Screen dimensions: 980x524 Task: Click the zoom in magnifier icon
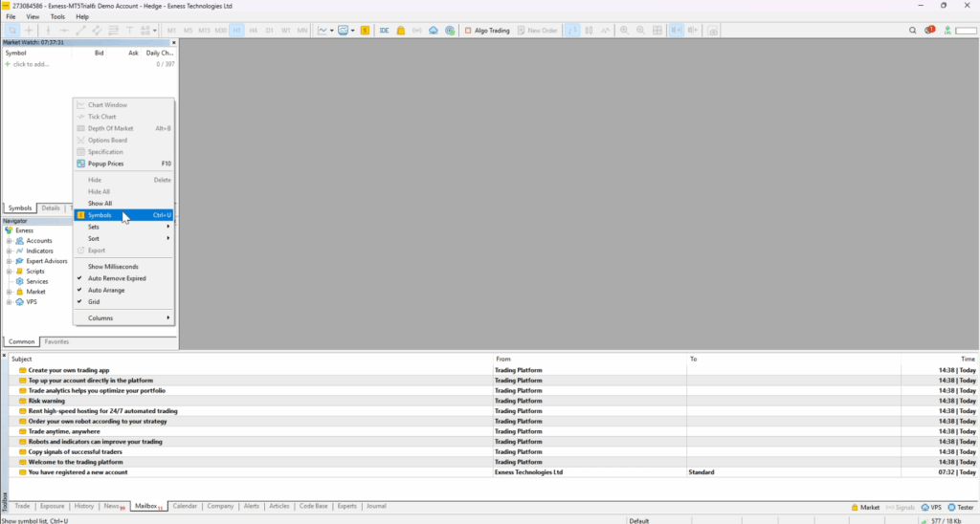coord(624,31)
